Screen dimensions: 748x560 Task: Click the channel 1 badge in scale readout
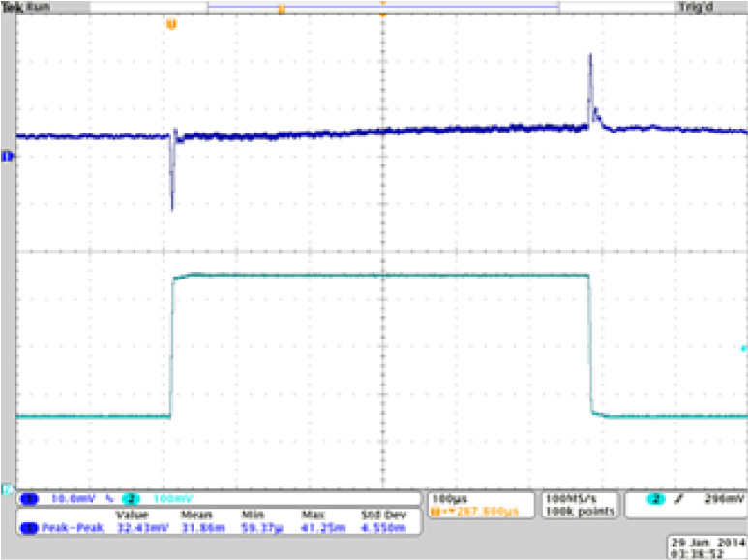click(x=29, y=501)
